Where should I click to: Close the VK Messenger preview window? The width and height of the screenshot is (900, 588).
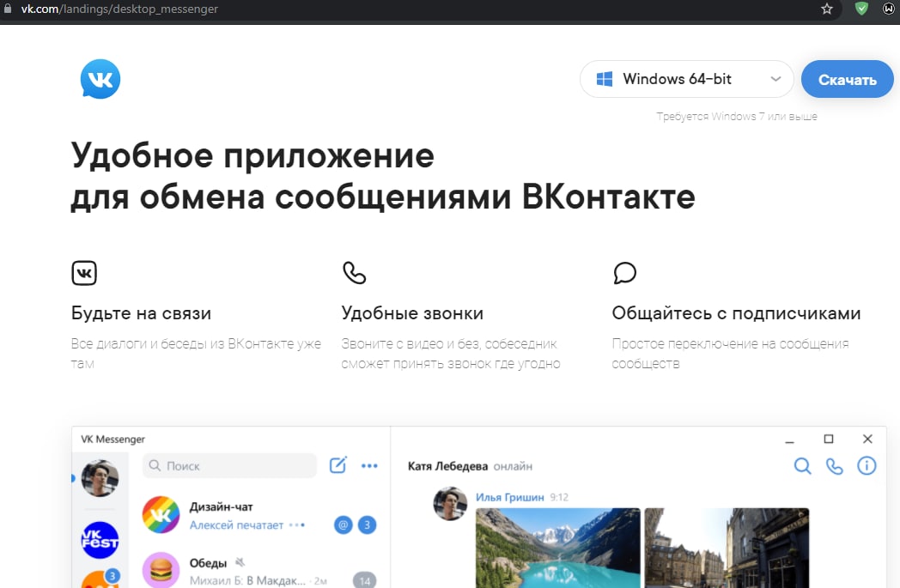coord(867,439)
